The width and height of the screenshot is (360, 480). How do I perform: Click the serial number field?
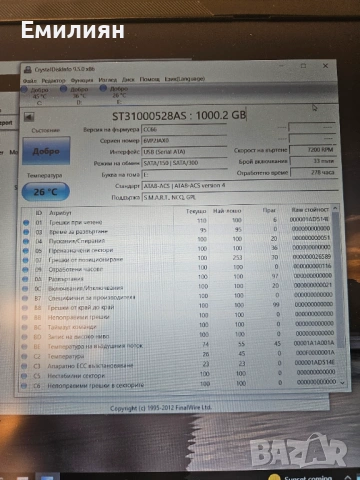tap(184, 140)
